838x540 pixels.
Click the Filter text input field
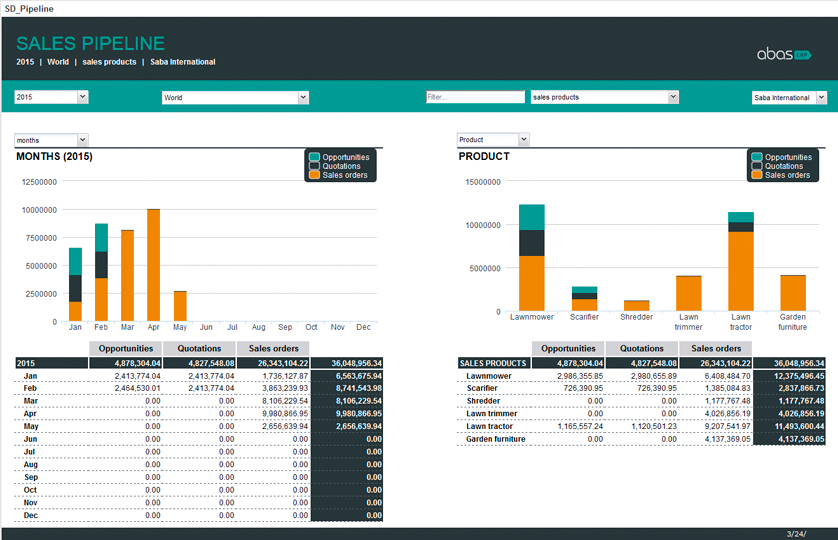click(474, 97)
